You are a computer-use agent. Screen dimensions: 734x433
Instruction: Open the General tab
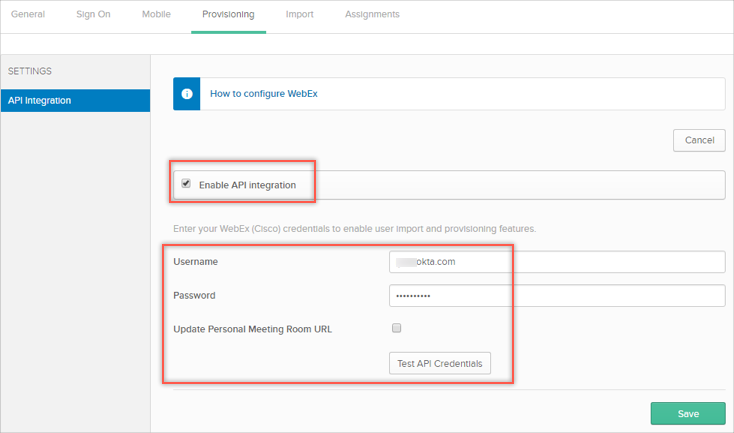tap(28, 15)
